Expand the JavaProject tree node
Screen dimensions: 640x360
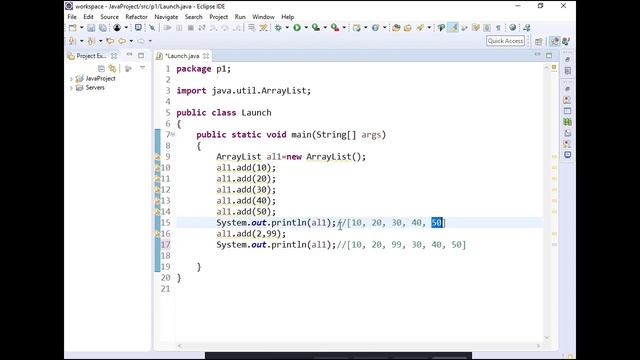pyautogui.click(x=71, y=79)
